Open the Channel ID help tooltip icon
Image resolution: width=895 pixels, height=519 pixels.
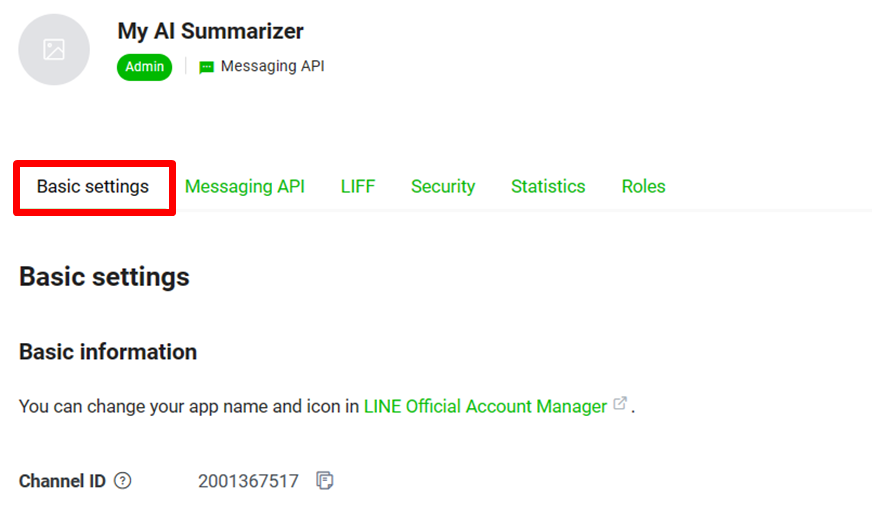click(x=123, y=481)
